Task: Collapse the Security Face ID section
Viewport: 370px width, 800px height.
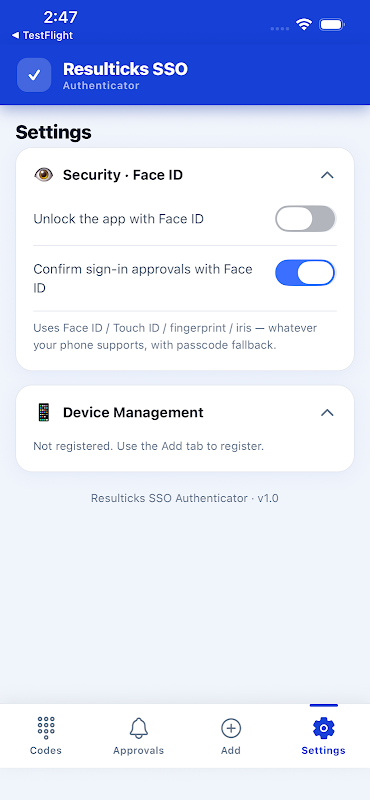Action: 327,175
